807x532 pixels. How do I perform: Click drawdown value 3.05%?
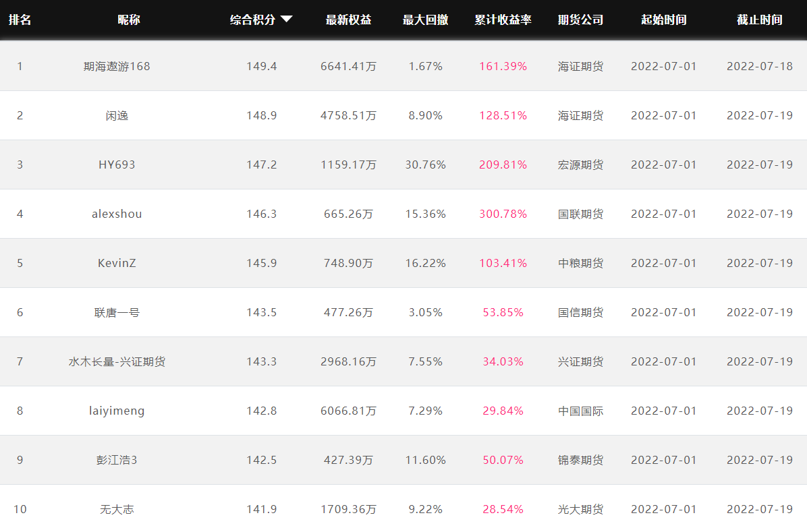[x=426, y=312]
